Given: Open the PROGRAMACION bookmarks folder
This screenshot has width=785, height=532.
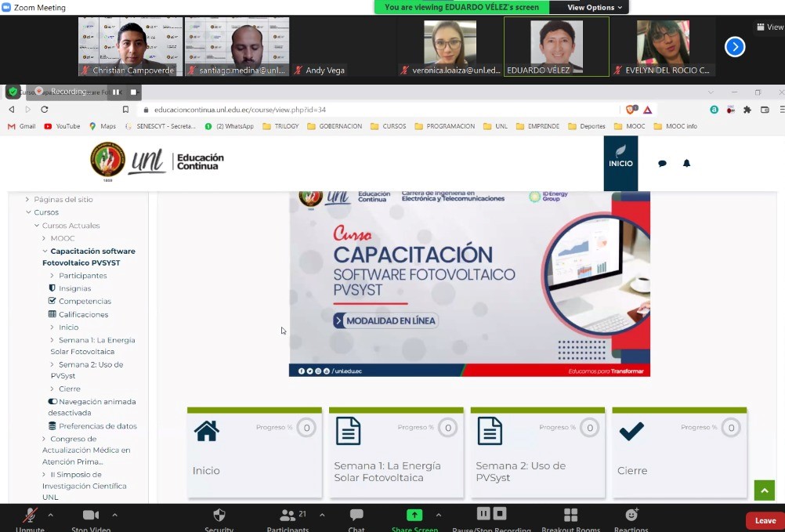Looking at the screenshot, I should pyautogui.click(x=445, y=126).
